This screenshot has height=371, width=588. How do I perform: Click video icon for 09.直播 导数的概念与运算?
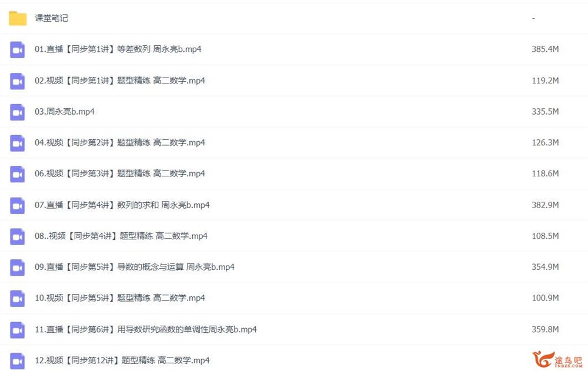[17, 268]
